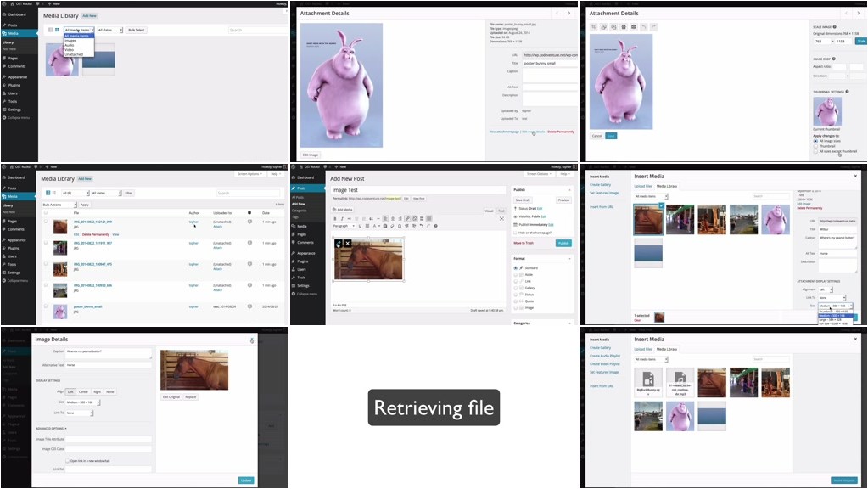Click Create Video Playlist in Insert Media sidebar
The image size is (868, 489).
point(604,364)
